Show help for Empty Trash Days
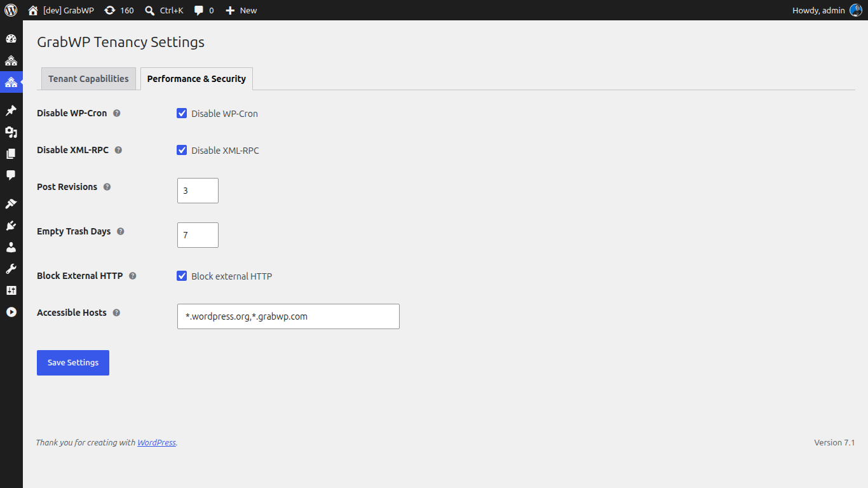 tap(120, 231)
